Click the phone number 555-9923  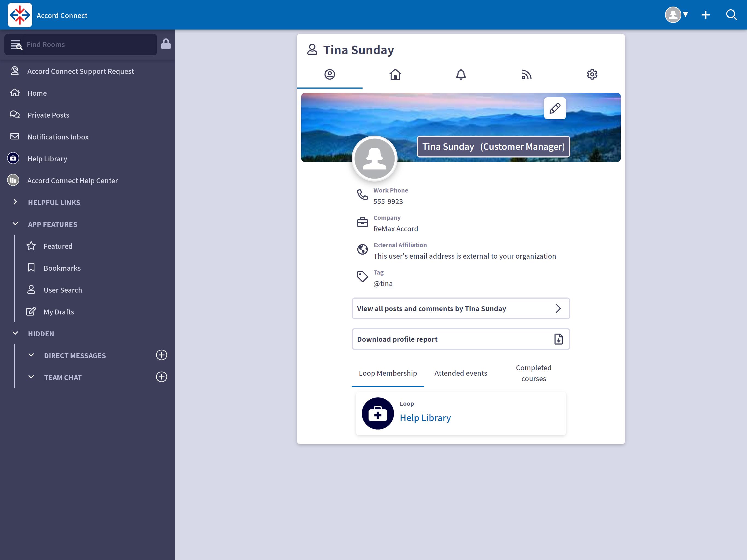388,202
